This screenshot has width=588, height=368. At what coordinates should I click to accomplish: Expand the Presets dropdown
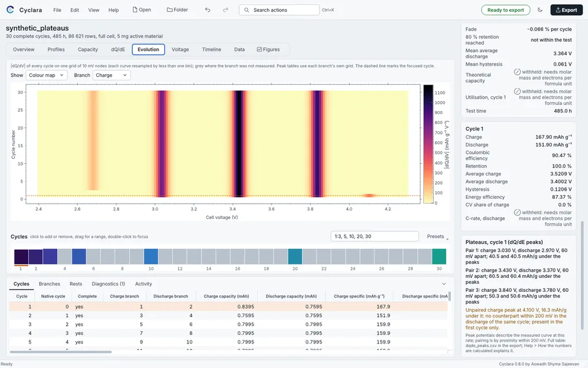[x=437, y=237]
